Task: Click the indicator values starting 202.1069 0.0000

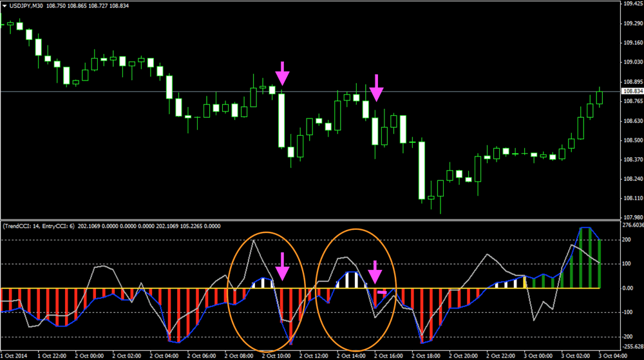Action: [149, 226]
